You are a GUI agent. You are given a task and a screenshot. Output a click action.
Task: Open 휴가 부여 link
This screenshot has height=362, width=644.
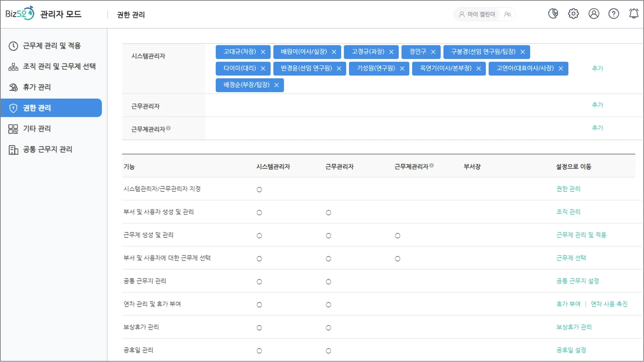[568, 304]
